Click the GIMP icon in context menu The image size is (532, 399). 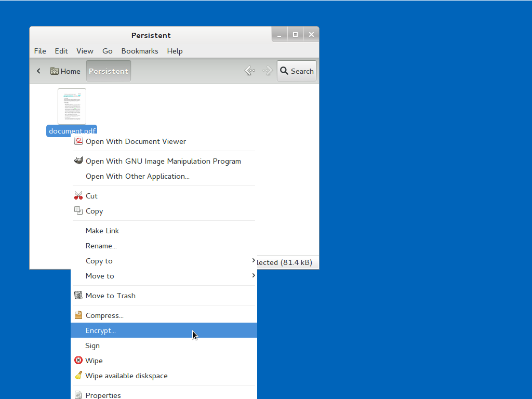pyautogui.click(x=78, y=161)
